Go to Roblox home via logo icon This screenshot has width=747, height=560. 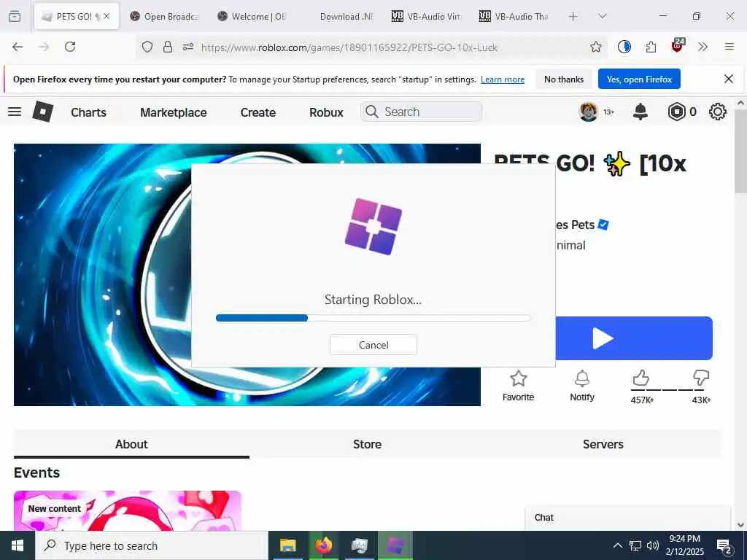(43, 112)
